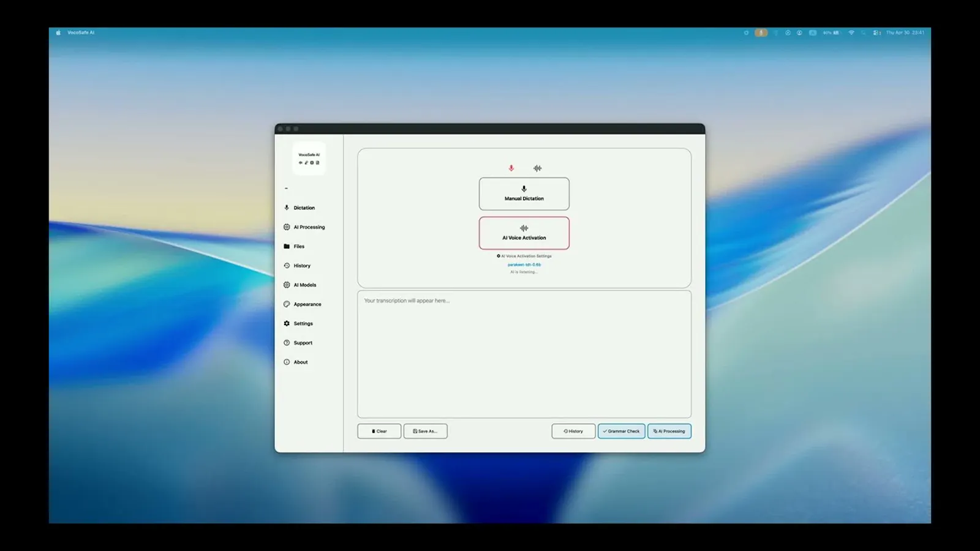Click the waveform icon above Manual Dictation
The height and width of the screenshot is (551, 980).
click(x=537, y=168)
